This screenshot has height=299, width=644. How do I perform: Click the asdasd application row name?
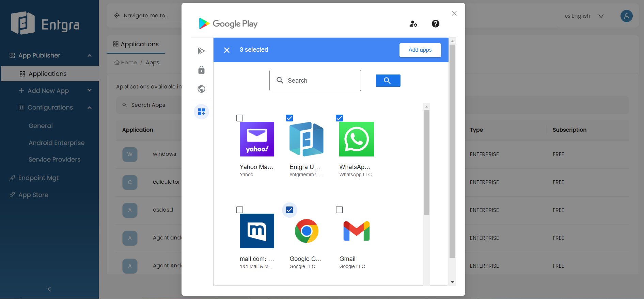coord(163,210)
